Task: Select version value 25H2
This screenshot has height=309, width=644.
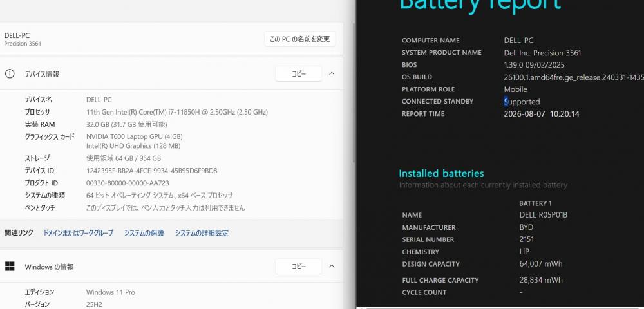Action: (x=94, y=304)
